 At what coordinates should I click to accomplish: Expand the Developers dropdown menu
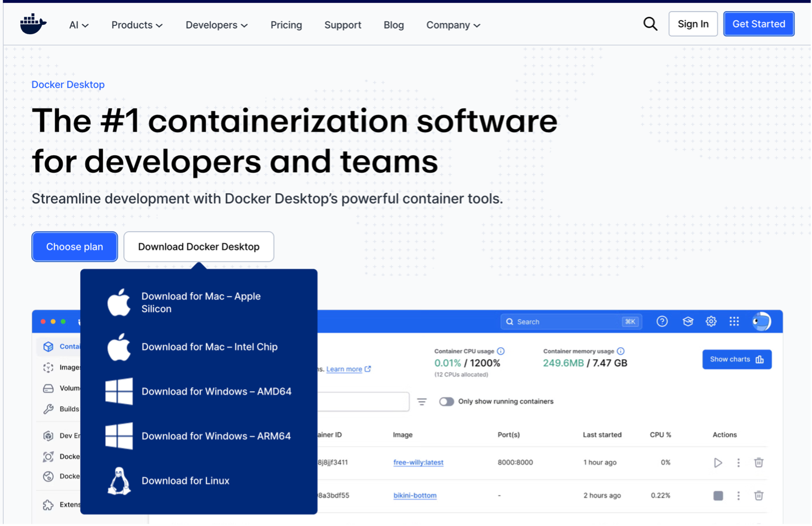coord(216,25)
